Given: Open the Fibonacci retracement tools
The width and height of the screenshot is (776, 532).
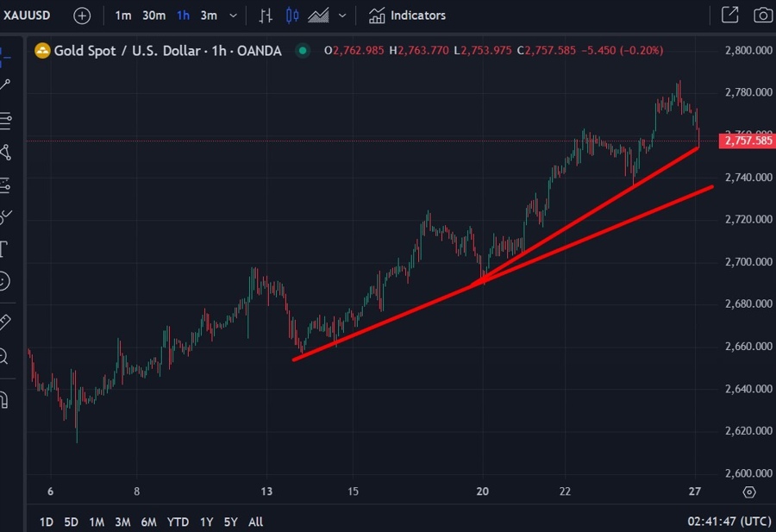Looking at the screenshot, I should pyautogui.click(x=5, y=120).
